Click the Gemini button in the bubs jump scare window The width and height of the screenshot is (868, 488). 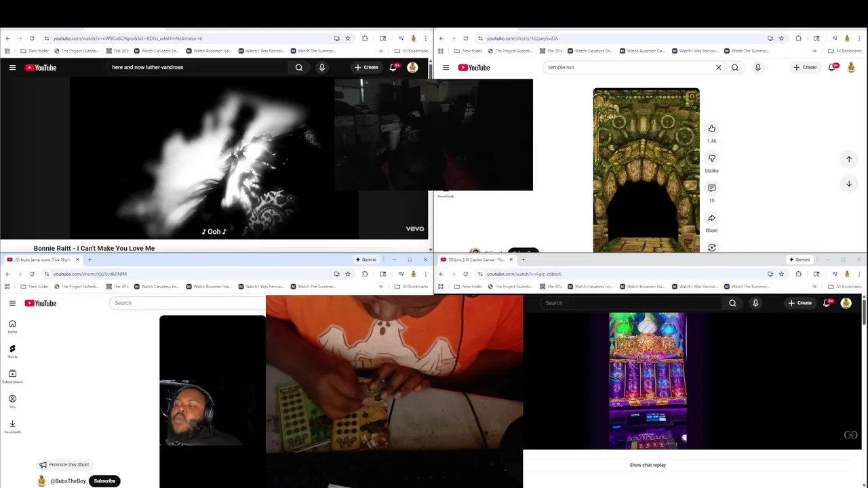pyautogui.click(x=366, y=260)
